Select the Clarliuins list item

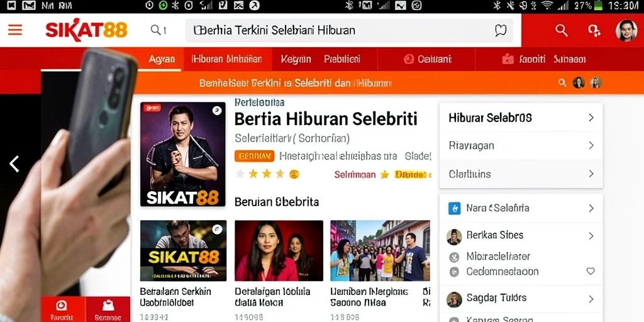point(521,174)
